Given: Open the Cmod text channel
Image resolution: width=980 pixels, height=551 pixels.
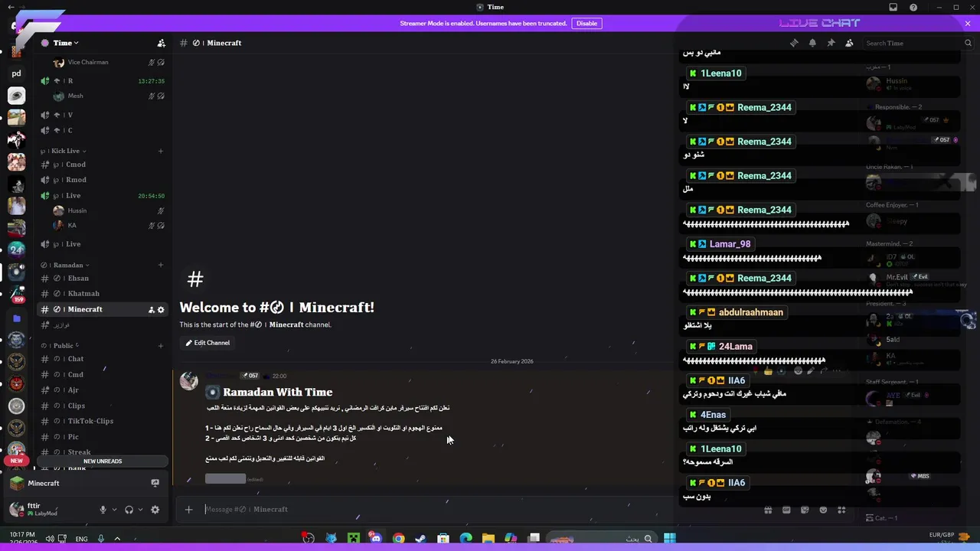Looking at the screenshot, I should (x=103, y=165).
